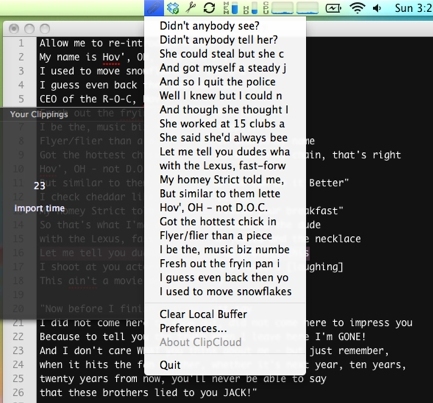Open the battery status icon
Viewport: 433px width, 403px height.
tap(333, 8)
